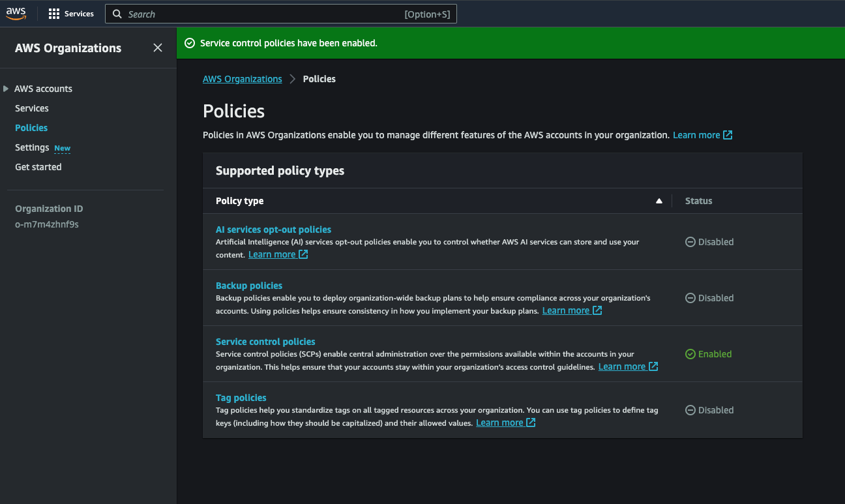Screen dimensions: 845x504
Task: Click the New badge beside Settings
Action: (x=62, y=148)
